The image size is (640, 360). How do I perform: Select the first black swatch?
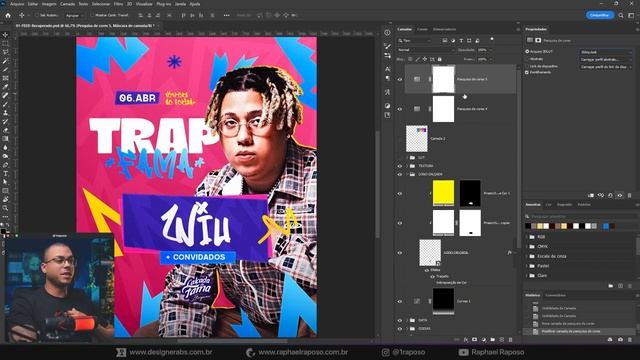tap(528, 226)
